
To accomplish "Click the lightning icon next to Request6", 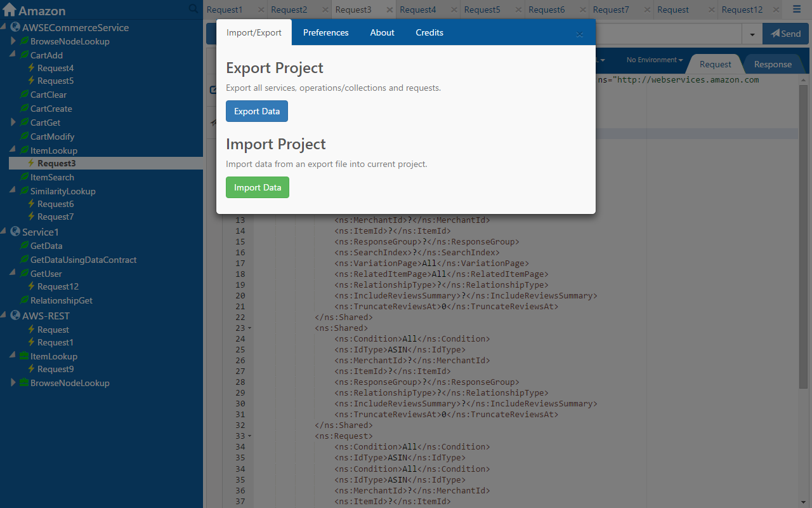I will pyautogui.click(x=31, y=204).
